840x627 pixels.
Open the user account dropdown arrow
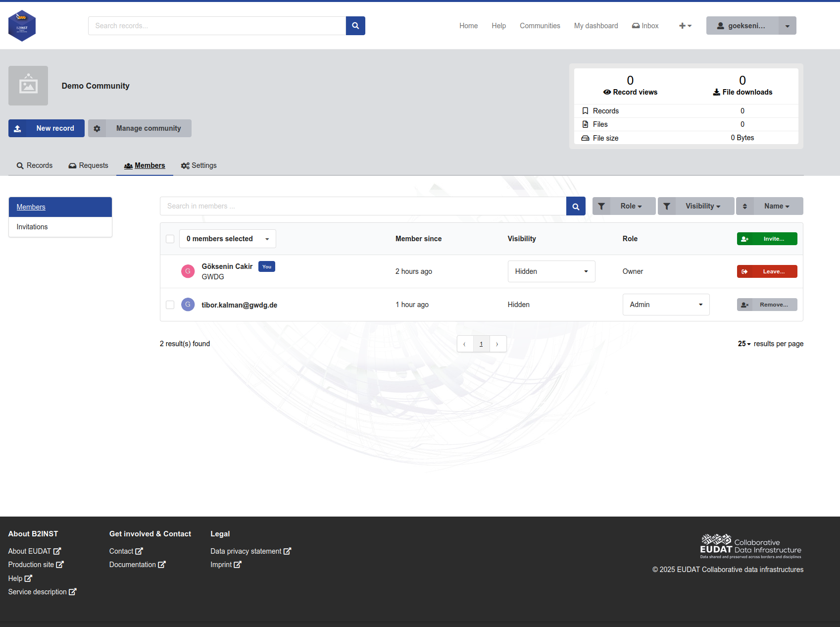pyautogui.click(x=788, y=26)
